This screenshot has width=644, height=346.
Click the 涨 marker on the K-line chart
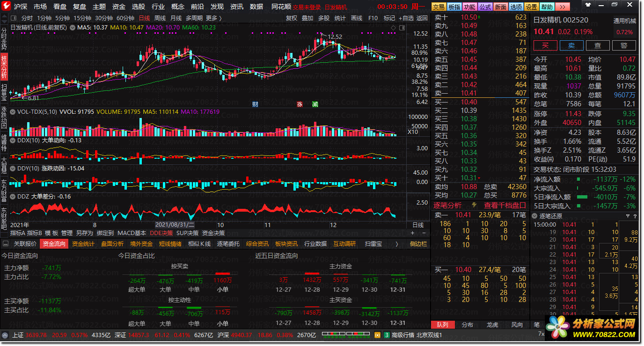[x=300, y=104]
